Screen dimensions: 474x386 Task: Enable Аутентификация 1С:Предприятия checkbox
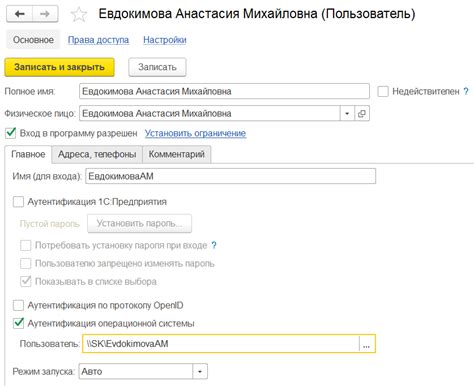[18, 202]
